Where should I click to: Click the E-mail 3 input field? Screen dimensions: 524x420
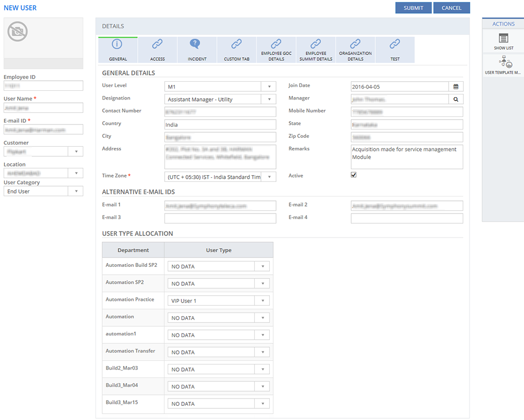tap(220, 219)
